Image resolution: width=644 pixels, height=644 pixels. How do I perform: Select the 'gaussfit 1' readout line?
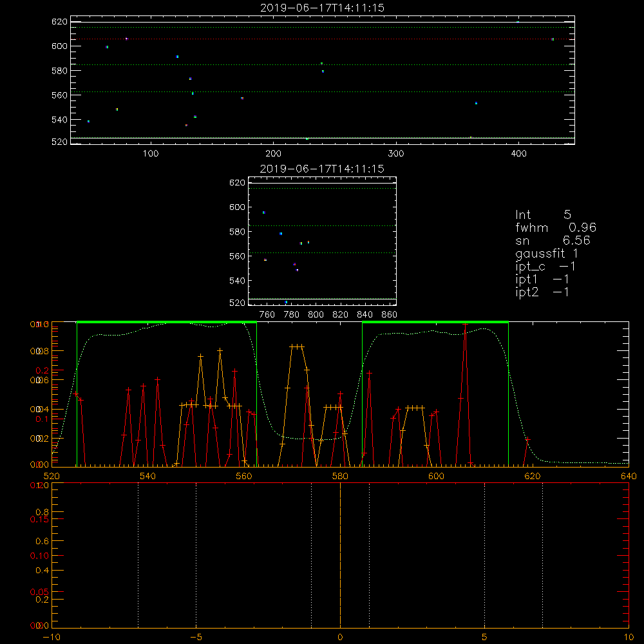point(547,253)
